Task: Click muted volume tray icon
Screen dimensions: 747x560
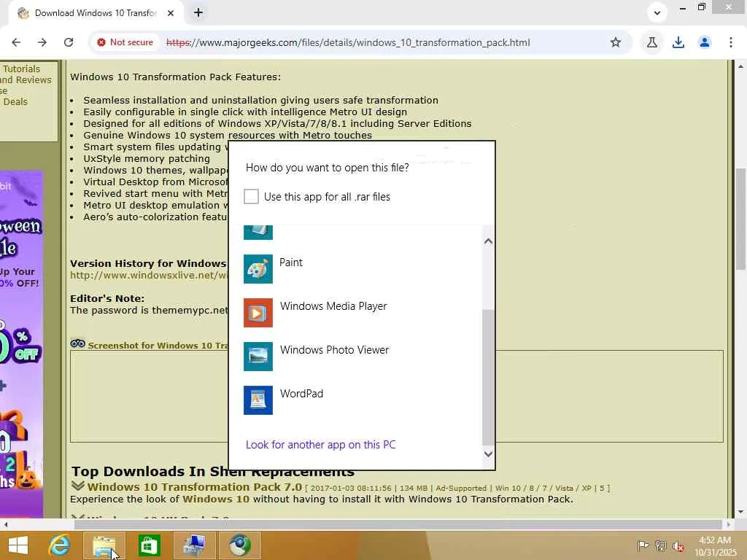Action: pyautogui.click(x=678, y=545)
